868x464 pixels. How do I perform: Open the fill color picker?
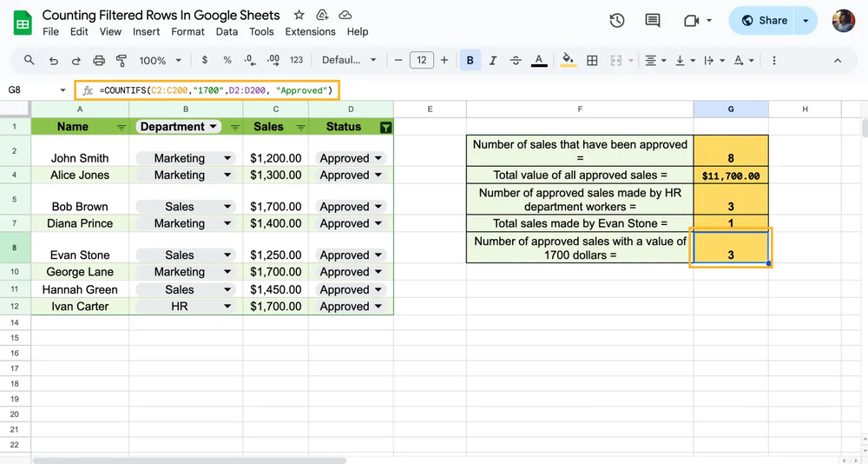click(568, 61)
